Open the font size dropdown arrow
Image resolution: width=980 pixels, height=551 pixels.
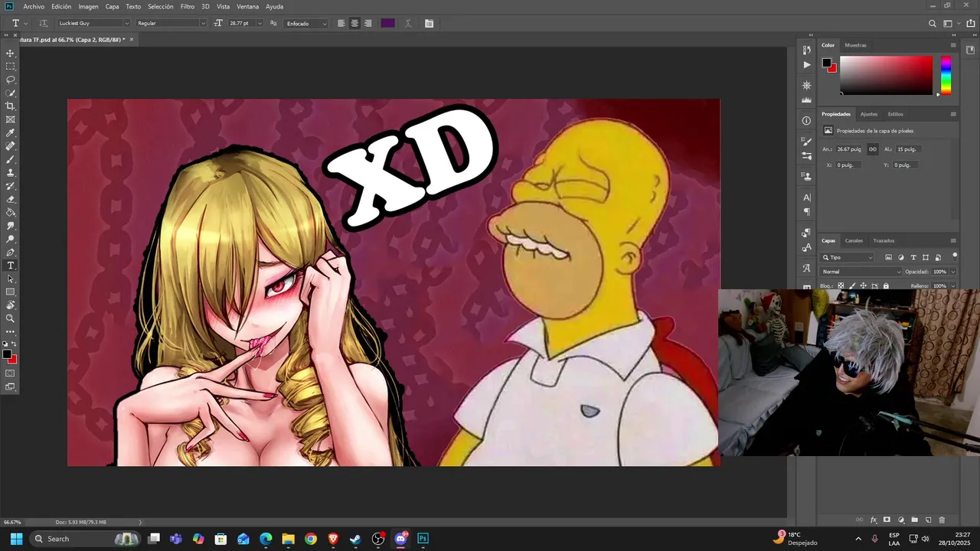point(260,24)
